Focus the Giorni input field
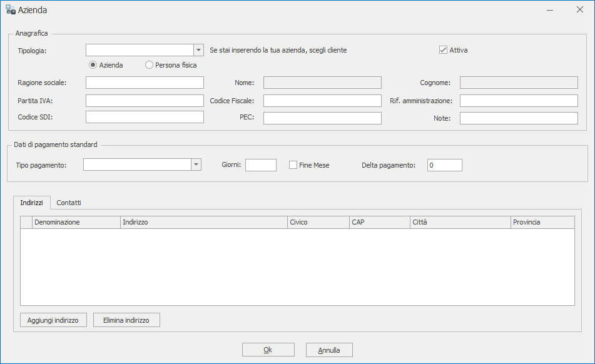This screenshot has height=364, width=595. click(x=261, y=165)
